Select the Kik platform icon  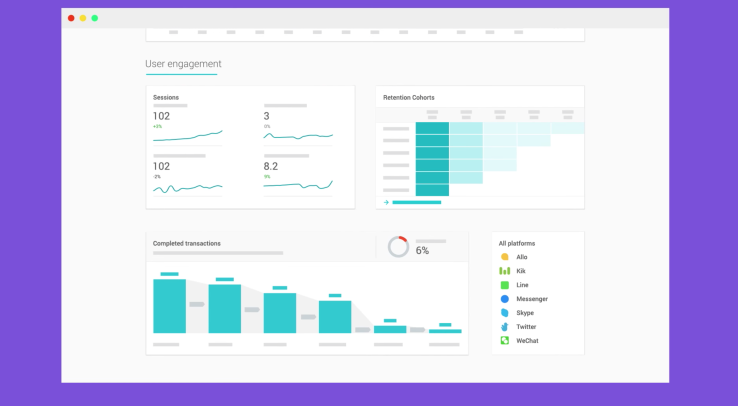[505, 271]
